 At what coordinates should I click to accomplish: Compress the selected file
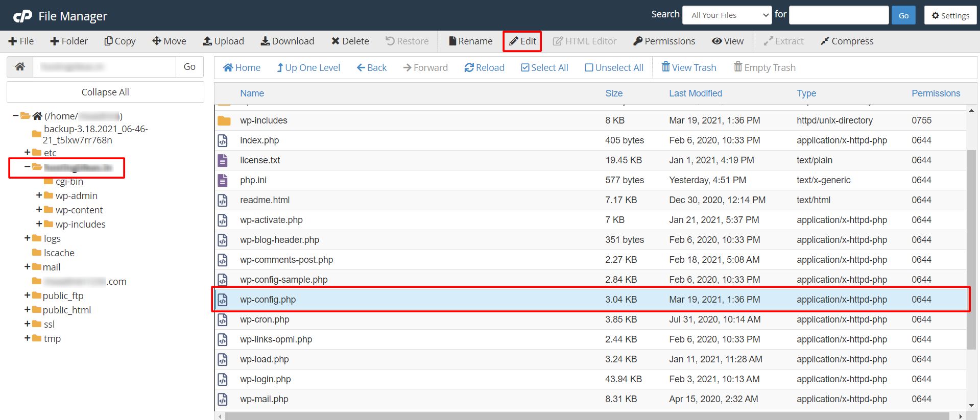tap(847, 41)
